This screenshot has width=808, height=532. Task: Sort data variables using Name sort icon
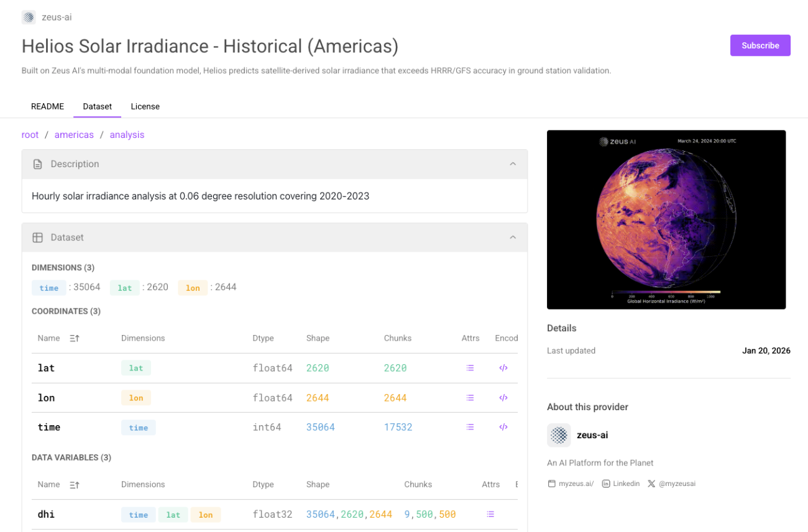(x=75, y=485)
